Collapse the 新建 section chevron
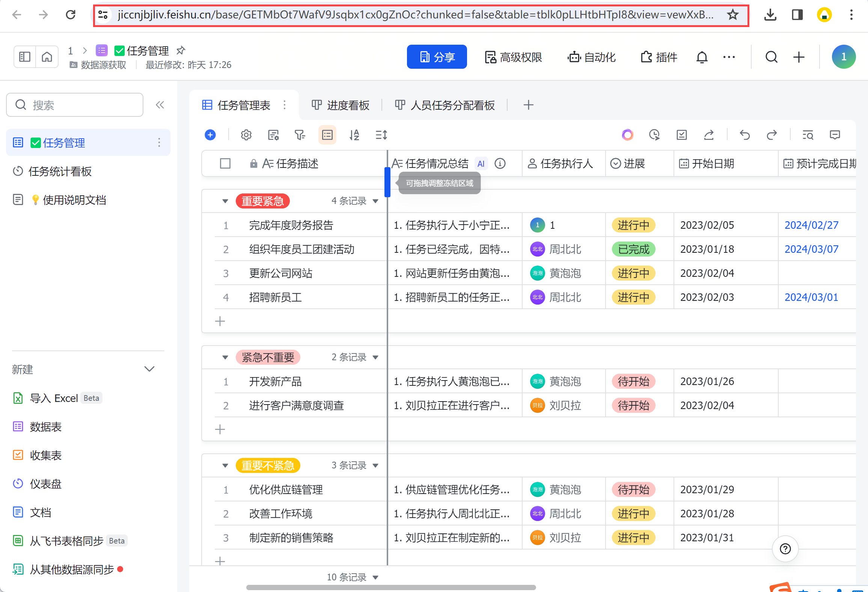 (x=149, y=369)
